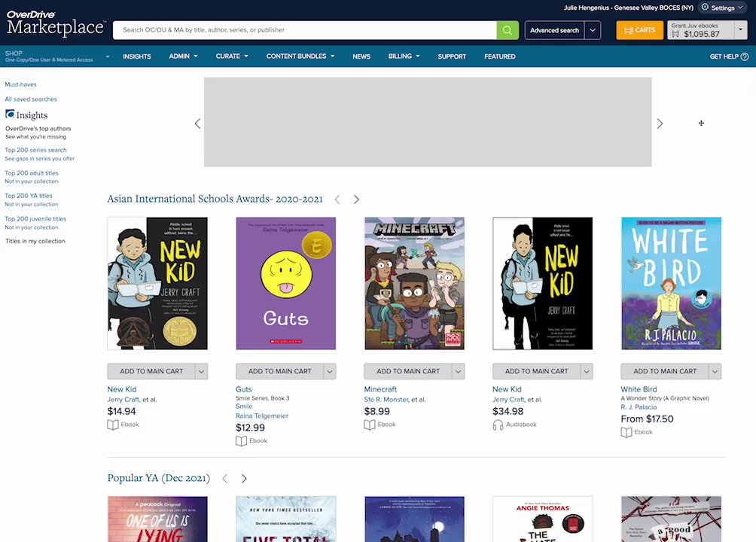This screenshot has height=542, width=756.
Task: Go to the FEATURED page
Action: point(500,56)
